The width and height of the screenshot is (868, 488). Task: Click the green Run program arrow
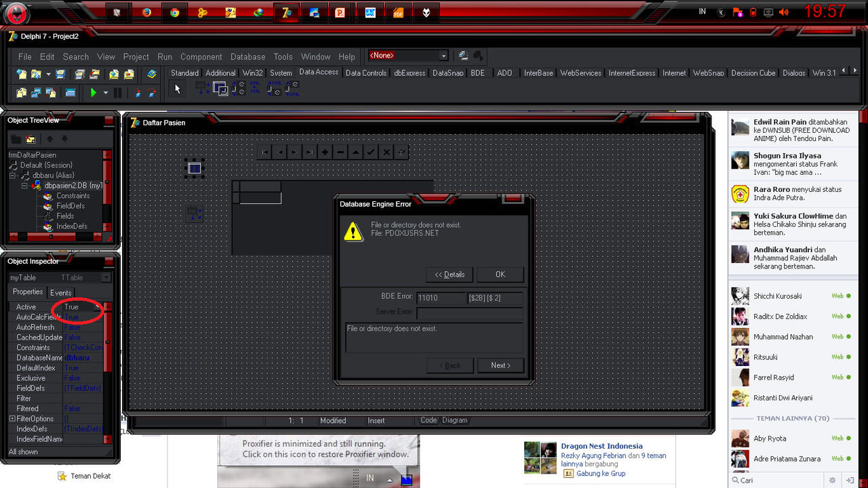tap(94, 93)
